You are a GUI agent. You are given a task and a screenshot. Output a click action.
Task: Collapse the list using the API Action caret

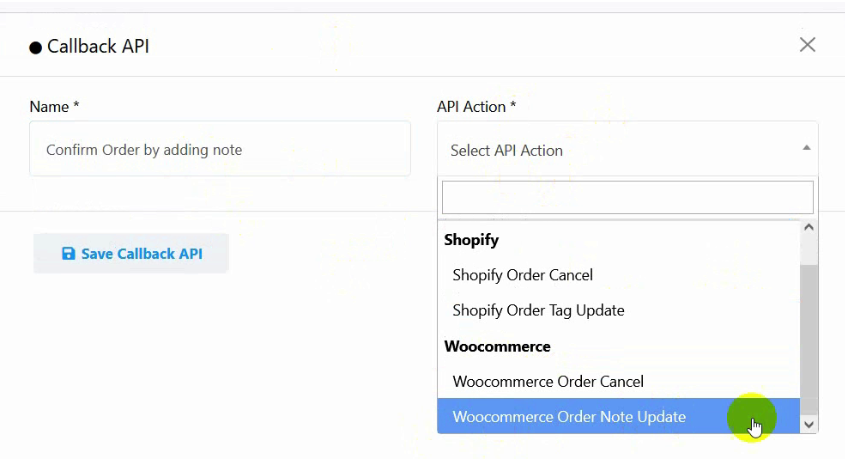[x=806, y=148]
